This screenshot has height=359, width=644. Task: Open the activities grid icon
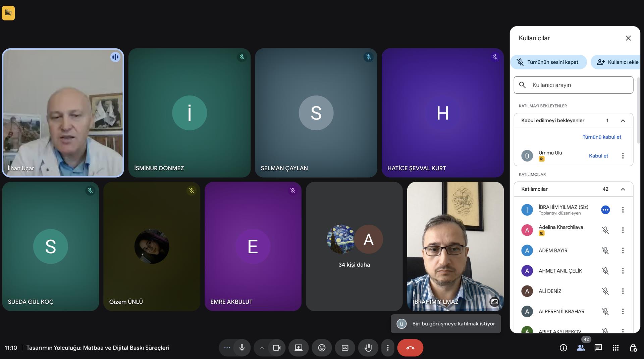[x=615, y=348]
